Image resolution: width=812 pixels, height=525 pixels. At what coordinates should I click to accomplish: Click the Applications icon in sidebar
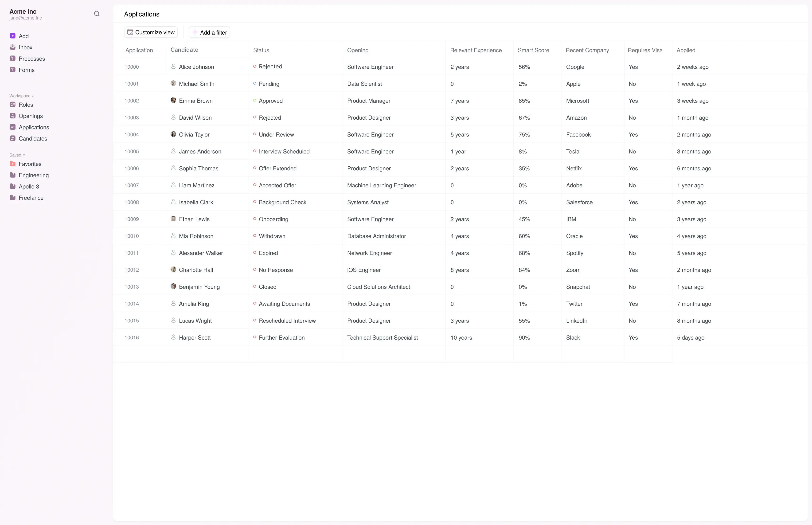tap(13, 127)
